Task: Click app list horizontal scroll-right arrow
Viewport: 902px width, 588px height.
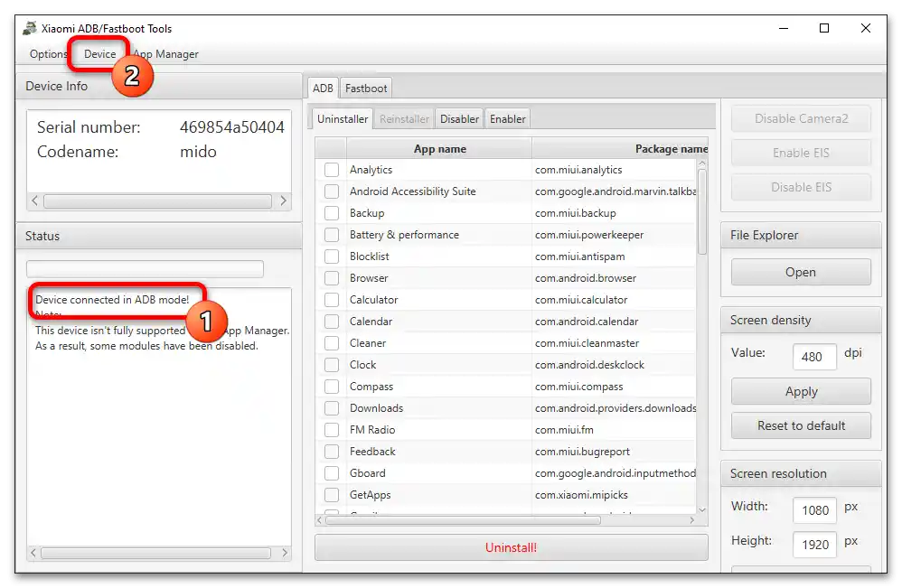Action: coord(692,520)
